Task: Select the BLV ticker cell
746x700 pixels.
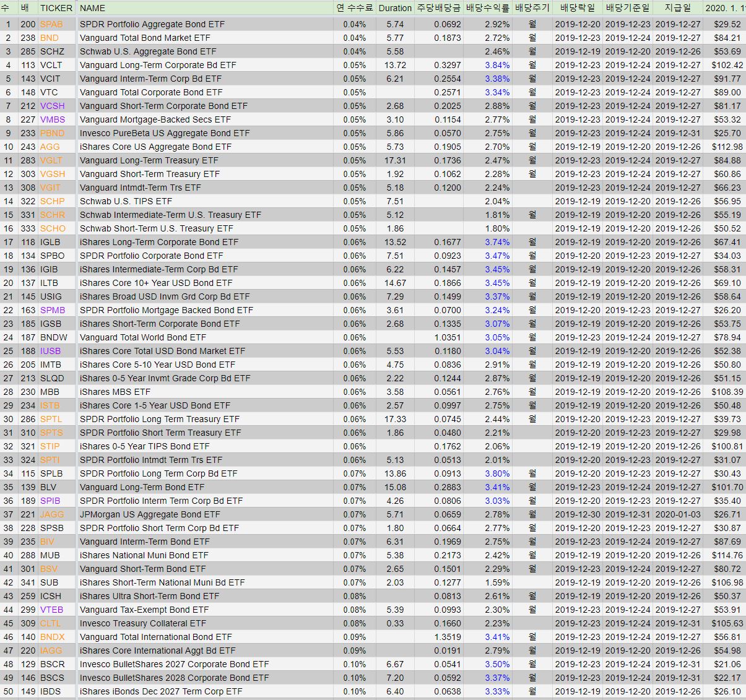Action: pos(49,487)
